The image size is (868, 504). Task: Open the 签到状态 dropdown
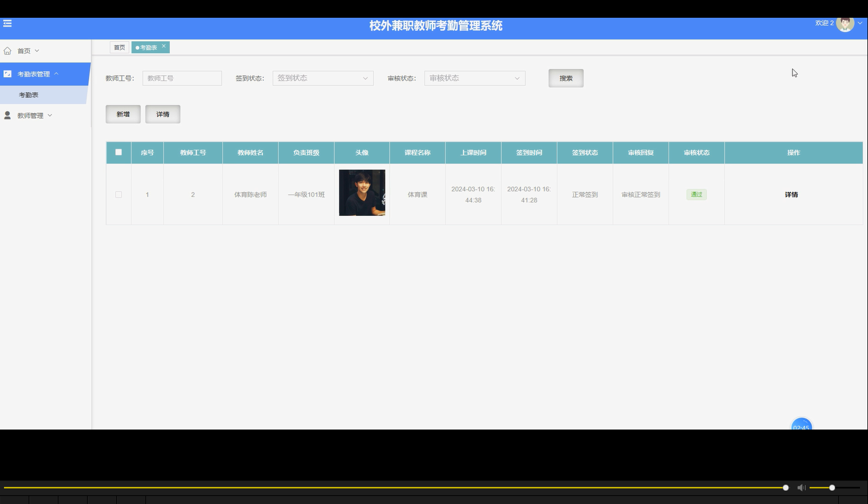point(323,78)
